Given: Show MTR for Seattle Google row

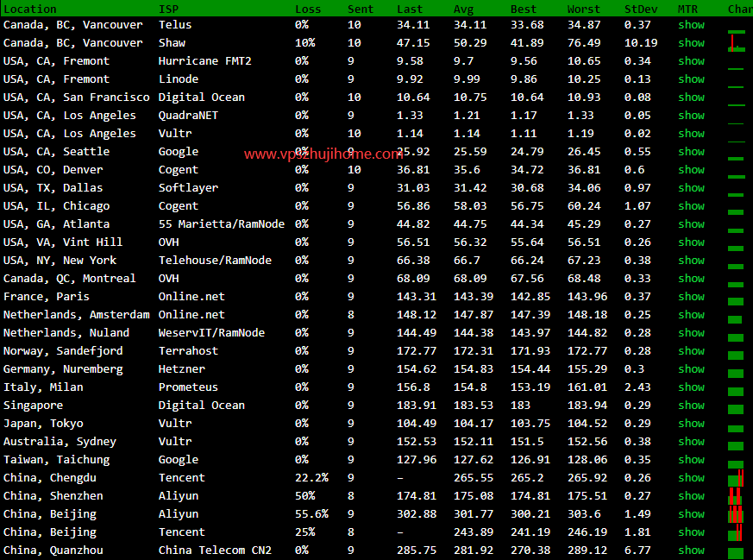Looking at the screenshot, I should [691, 152].
